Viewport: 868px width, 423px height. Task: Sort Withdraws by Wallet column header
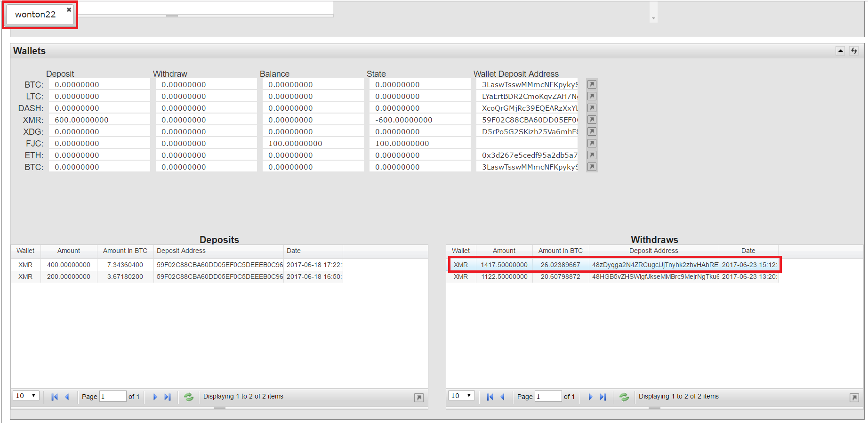point(461,251)
